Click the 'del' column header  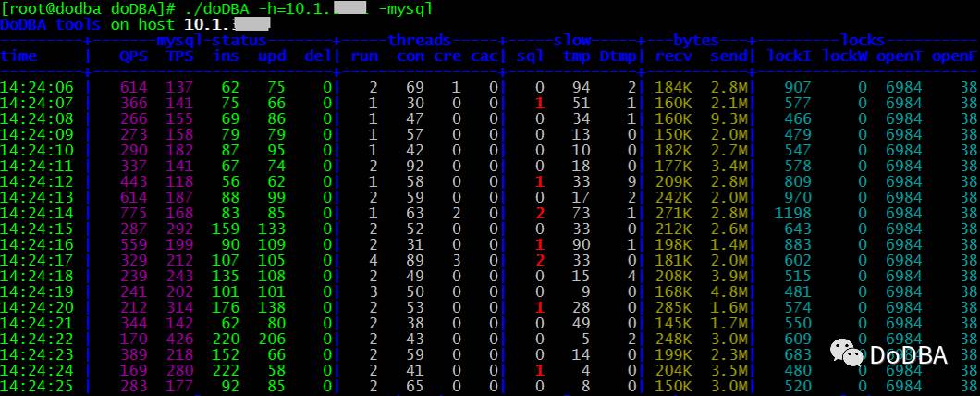[317, 56]
